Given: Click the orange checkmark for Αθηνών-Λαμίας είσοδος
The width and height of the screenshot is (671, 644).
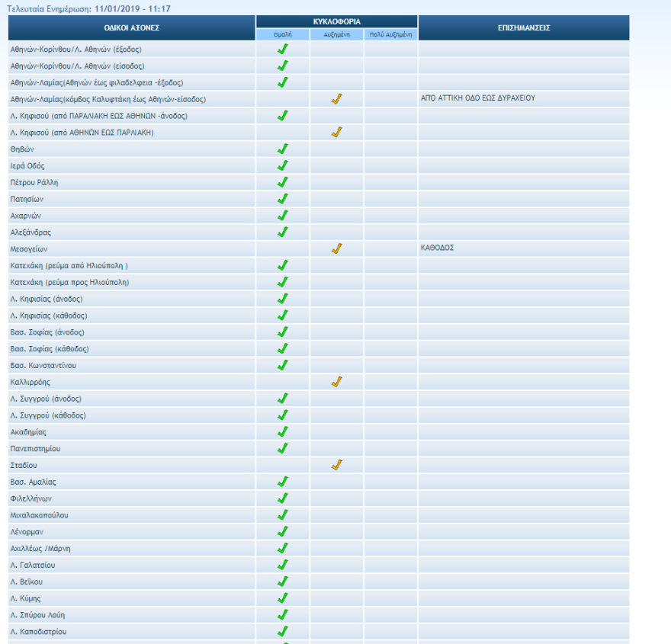Looking at the screenshot, I should click(336, 99).
